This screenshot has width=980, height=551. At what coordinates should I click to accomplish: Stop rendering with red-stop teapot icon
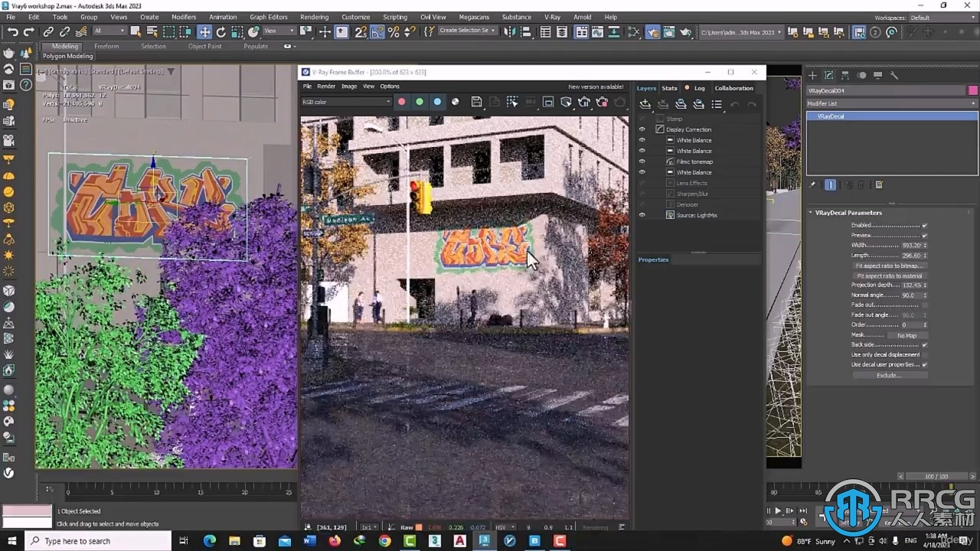click(x=602, y=102)
